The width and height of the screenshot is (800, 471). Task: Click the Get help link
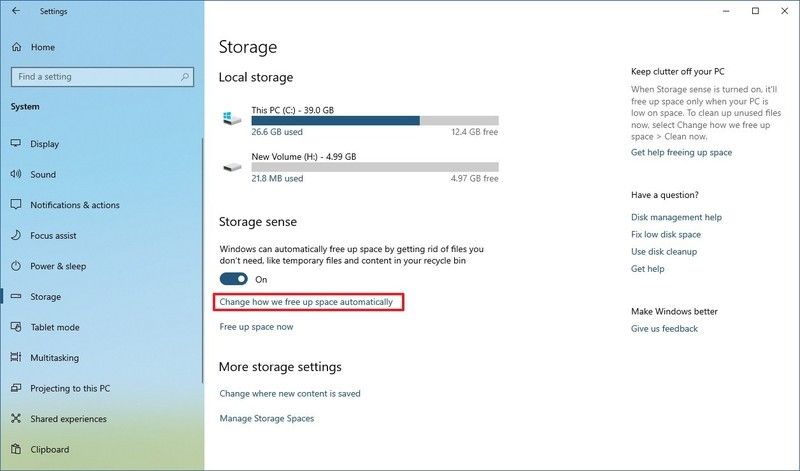[647, 269]
